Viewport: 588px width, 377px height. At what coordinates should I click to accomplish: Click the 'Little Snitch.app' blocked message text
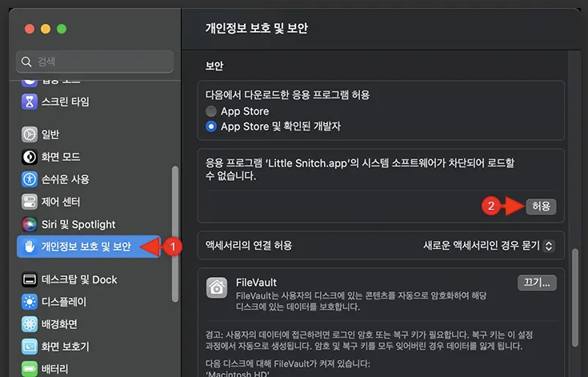pos(360,169)
